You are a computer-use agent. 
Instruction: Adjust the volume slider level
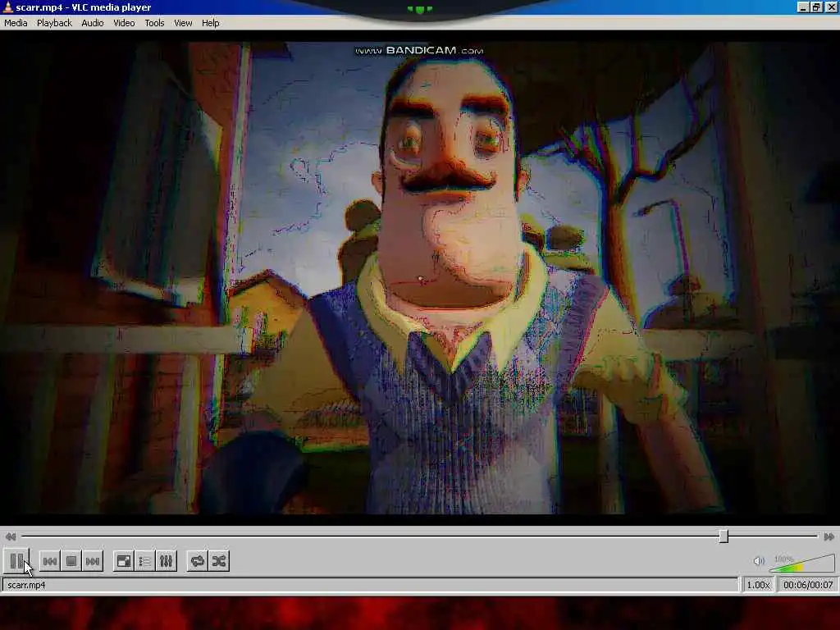[x=802, y=563]
